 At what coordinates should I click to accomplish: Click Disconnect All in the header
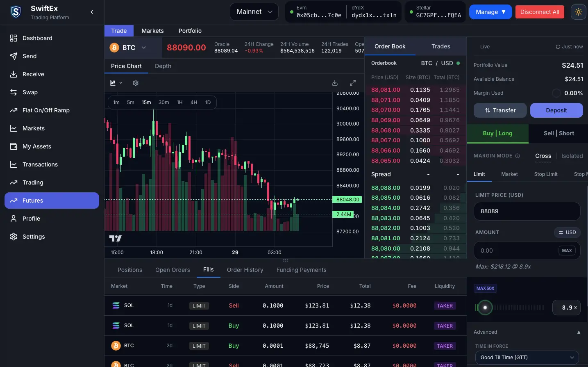tap(540, 12)
